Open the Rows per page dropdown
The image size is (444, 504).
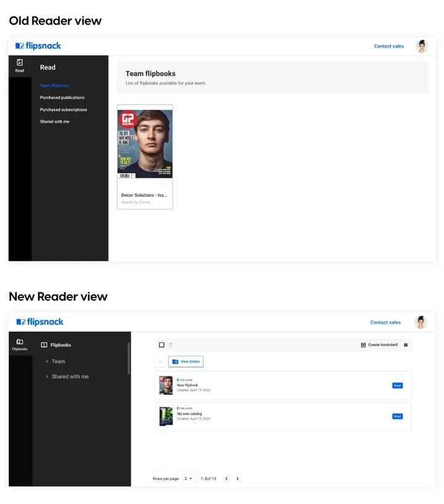[189, 479]
